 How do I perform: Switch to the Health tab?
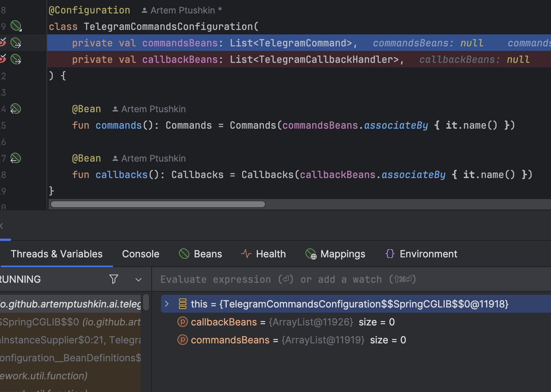[263, 254]
